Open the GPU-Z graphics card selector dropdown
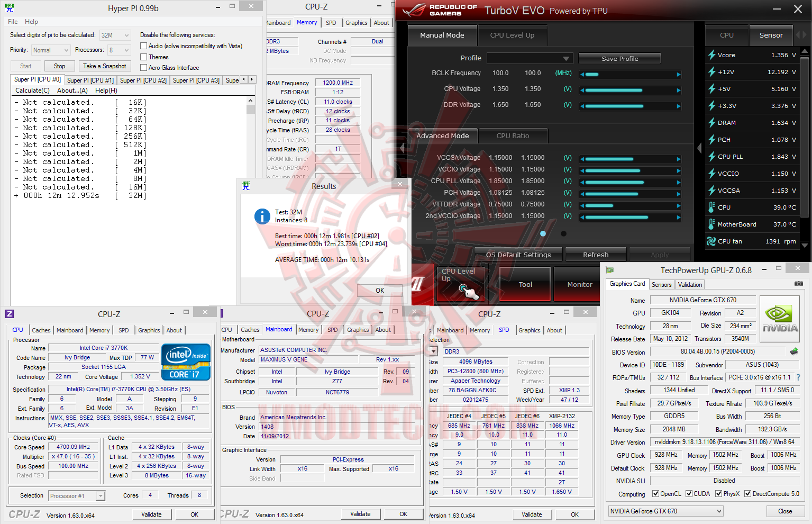 point(665,511)
